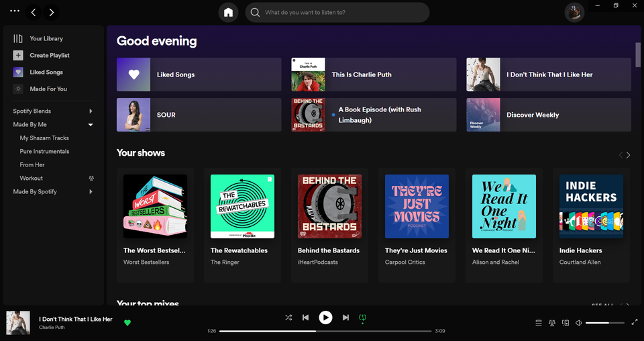Image resolution: width=644 pixels, height=341 pixels.
Task: Open the They're Just Movies show cover
Action: (x=417, y=206)
